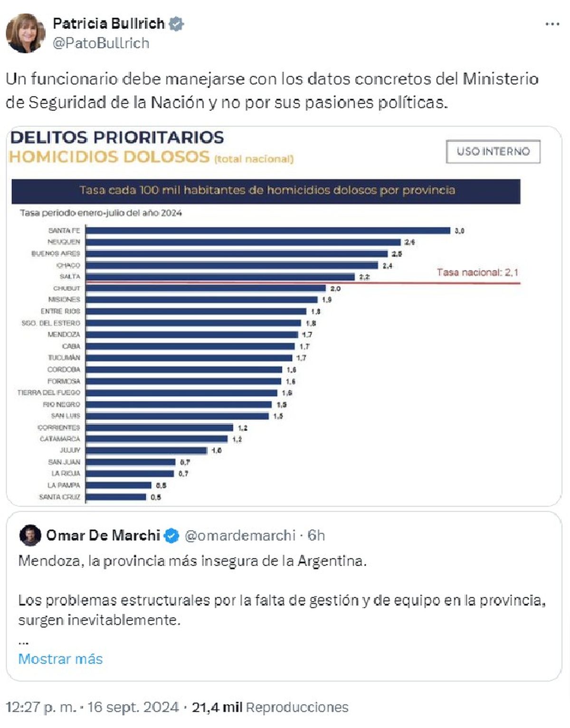Expand the quoted tweet with Mostrar más
Image resolution: width=570 pixels, height=728 pixels.
[x=60, y=658]
